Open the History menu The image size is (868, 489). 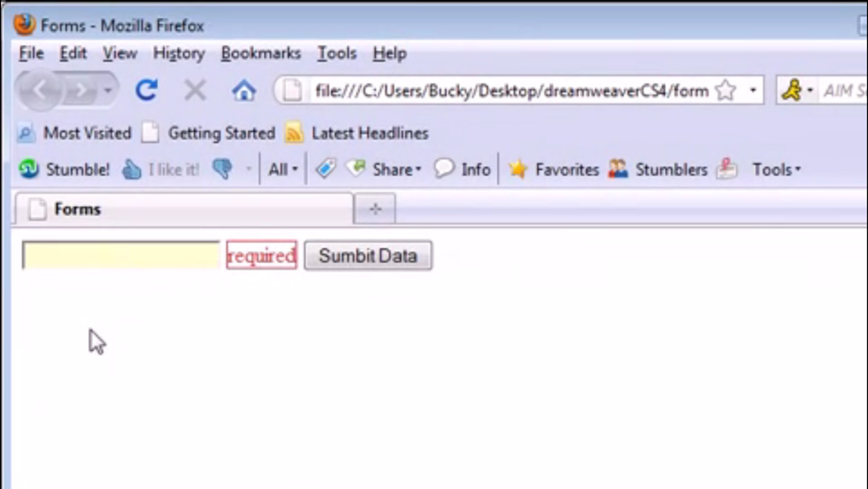[x=179, y=53]
